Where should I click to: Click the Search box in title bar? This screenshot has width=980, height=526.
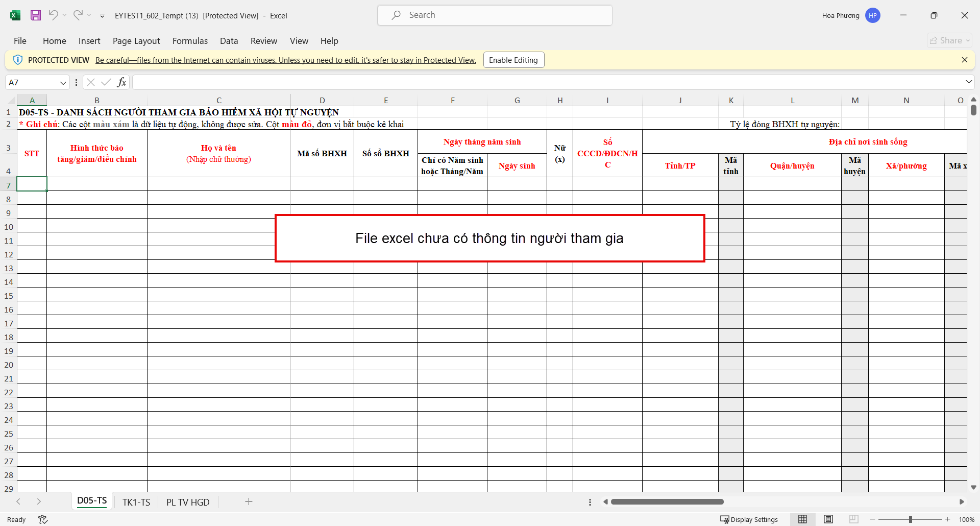[495, 15]
